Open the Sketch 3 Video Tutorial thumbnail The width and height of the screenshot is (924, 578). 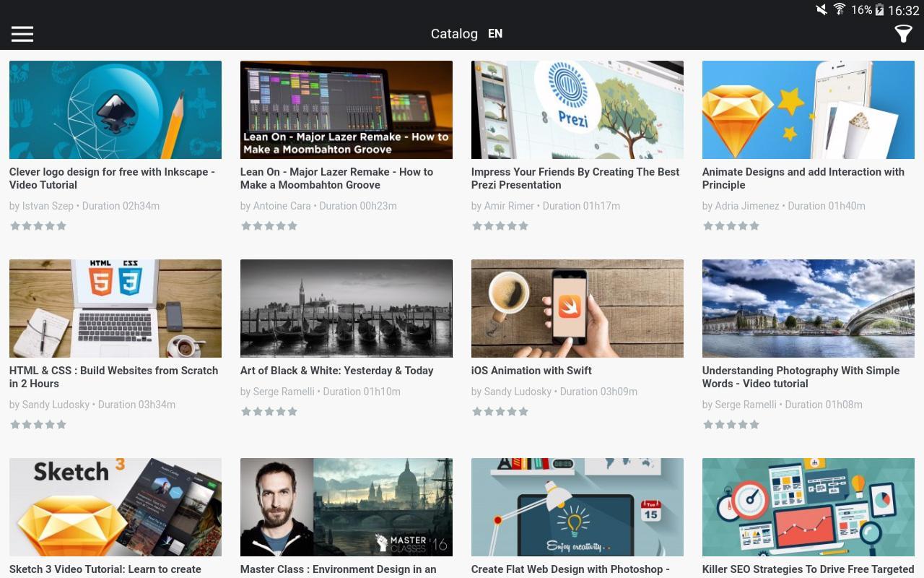[x=115, y=507]
